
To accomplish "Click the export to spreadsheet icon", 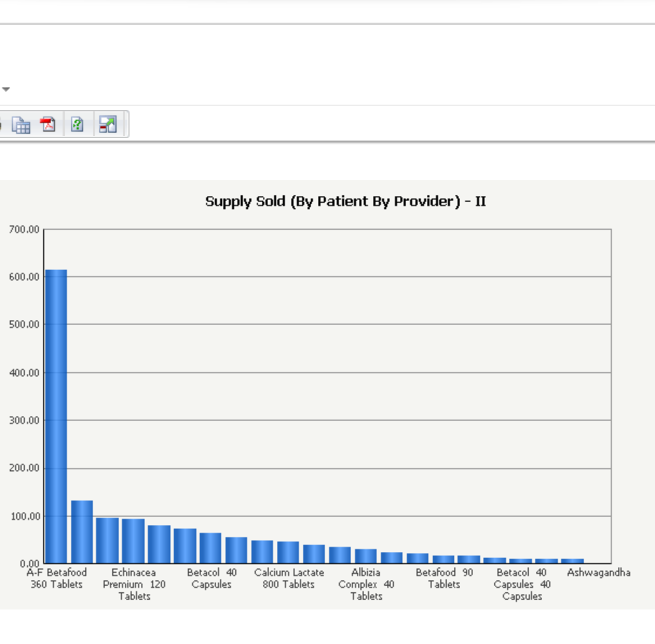I will (x=21, y=125).
